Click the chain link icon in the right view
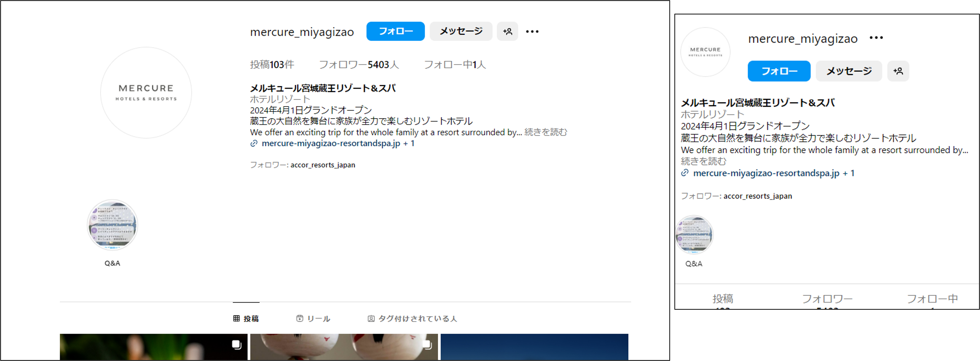This screenshot has width=980, height=361. [x=685, y=173]
